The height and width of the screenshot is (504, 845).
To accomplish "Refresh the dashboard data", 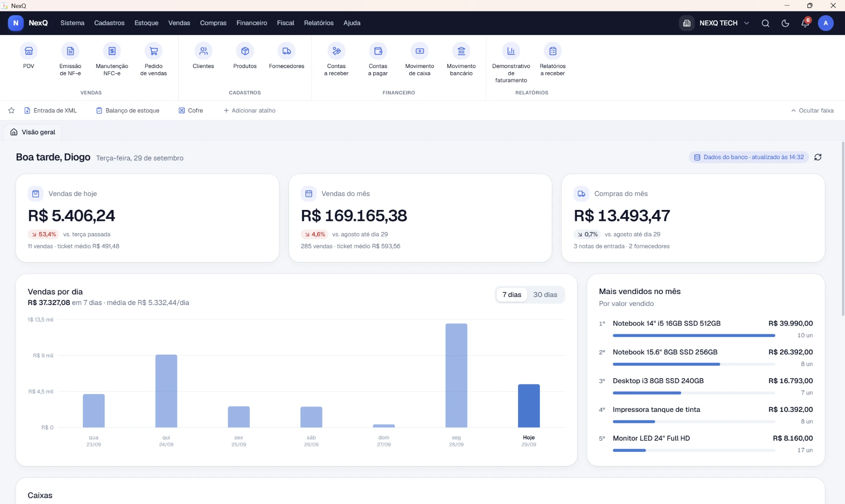I will tap(818, 157).
